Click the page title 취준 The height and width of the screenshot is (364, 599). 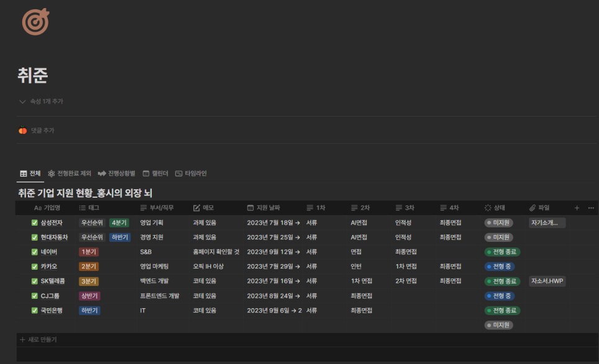(x=32, y=75)
